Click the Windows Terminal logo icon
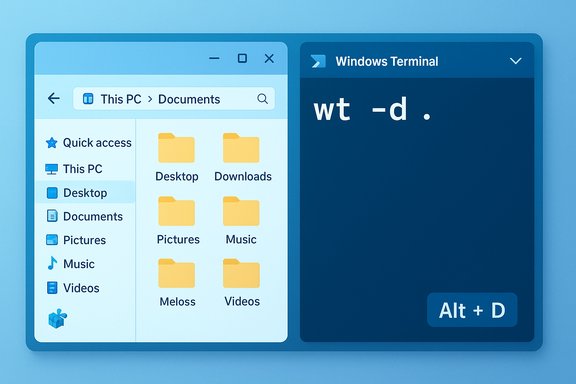 pos(318,61)
